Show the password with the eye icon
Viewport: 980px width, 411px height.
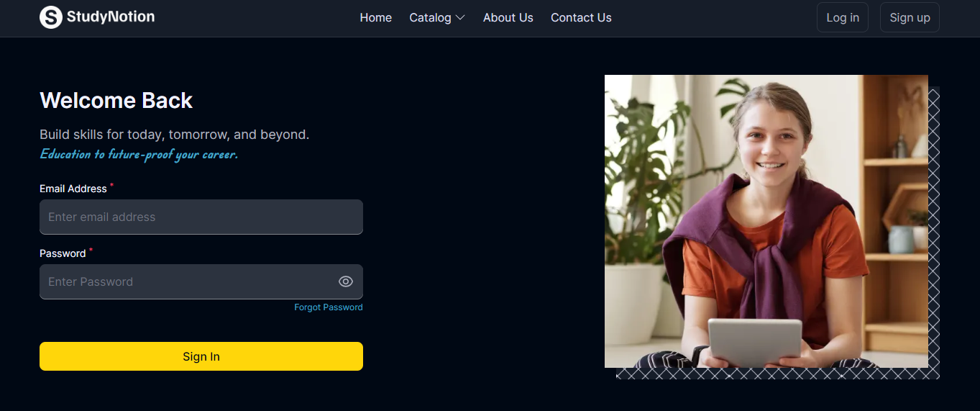pyautogui.click(x=346, y=281)
